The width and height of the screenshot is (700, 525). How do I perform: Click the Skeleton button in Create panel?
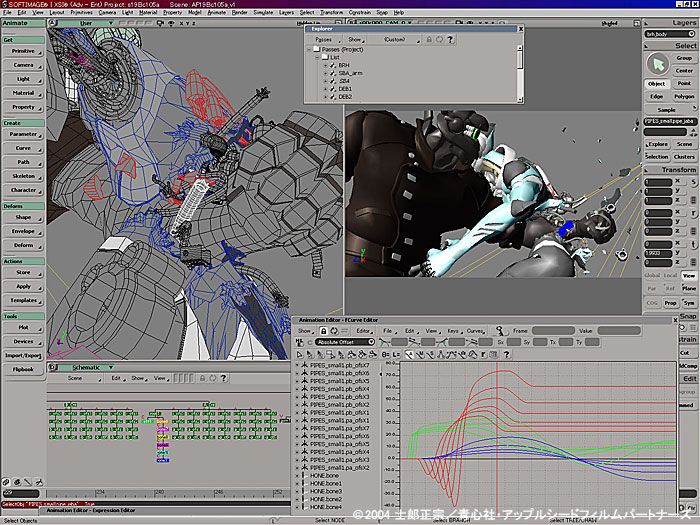tap(23, 175)
